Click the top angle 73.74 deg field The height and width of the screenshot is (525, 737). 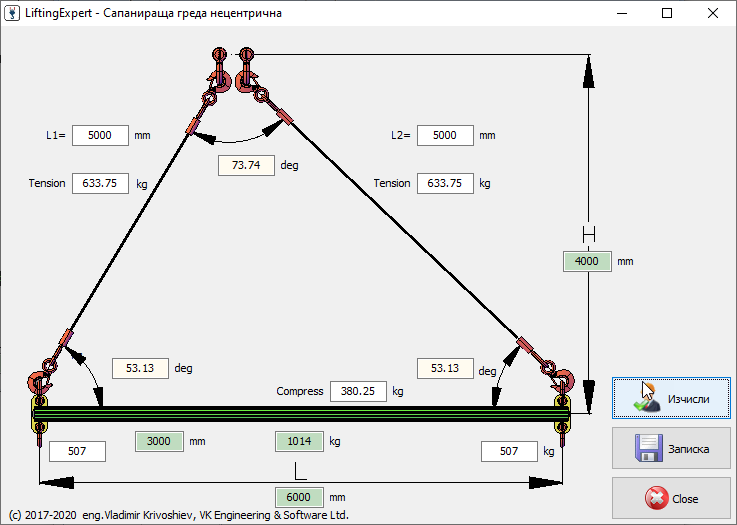pyautogui.click(x=246, y=166)
